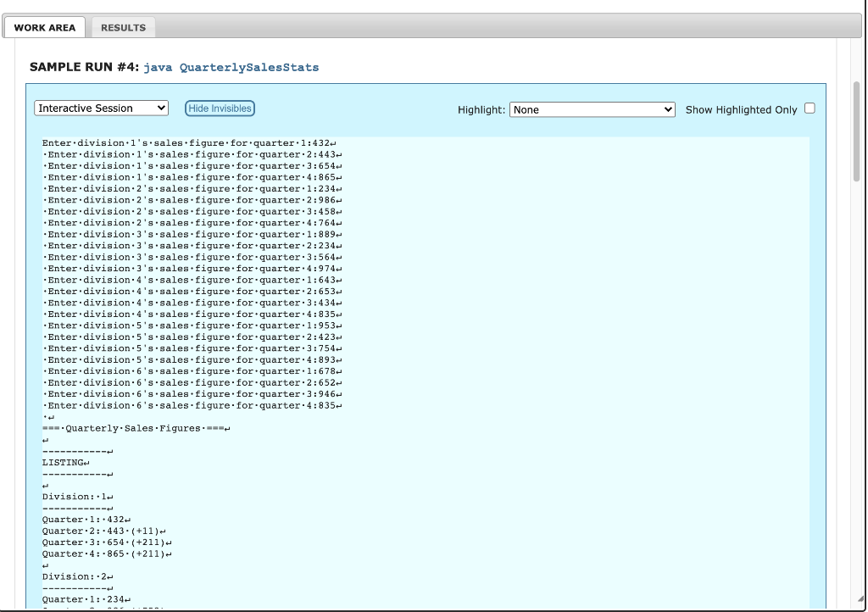This screenshot has height=612, width=868.
Task: Select the WORK AREA tab
Action: (x=46, y=27)
